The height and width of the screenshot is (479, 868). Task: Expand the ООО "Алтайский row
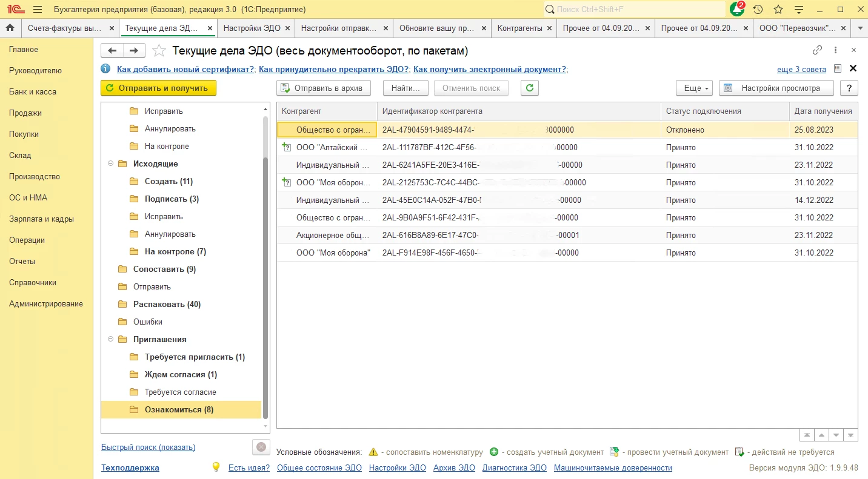(286, 147)
